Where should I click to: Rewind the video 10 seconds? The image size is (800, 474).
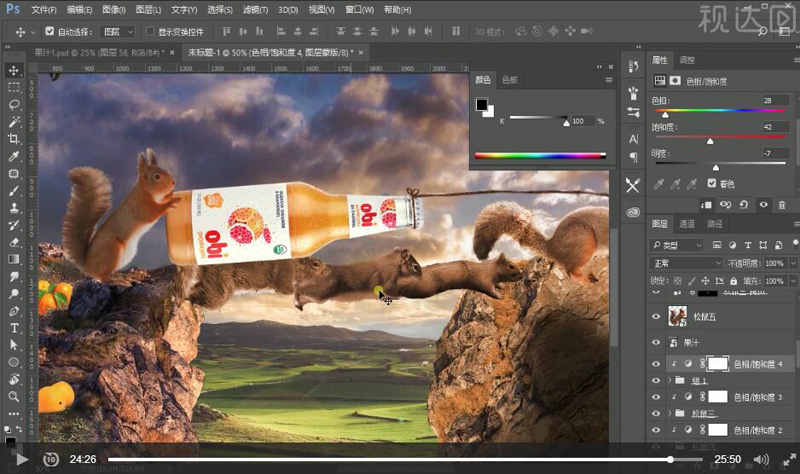[x=51, y=459]
